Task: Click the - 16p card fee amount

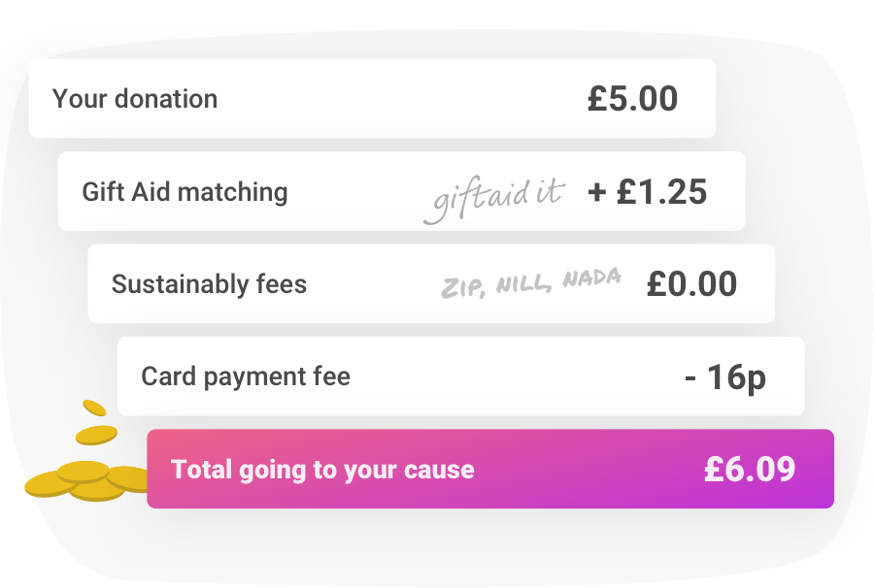Action: pyautogui.click(x=725, y=377)
